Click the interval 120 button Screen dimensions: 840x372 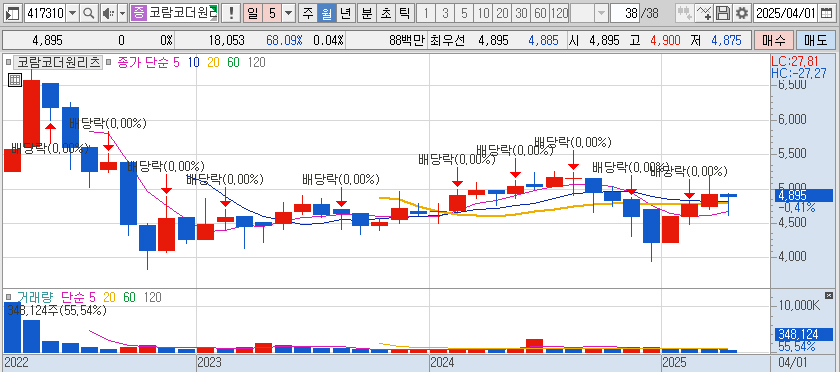[559, 13]
